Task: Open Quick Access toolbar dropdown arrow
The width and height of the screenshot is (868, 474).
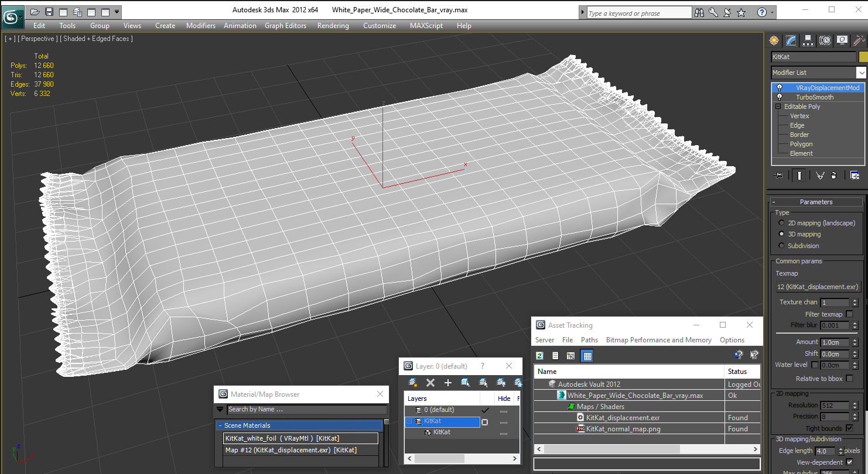Action: coord(117,11)
